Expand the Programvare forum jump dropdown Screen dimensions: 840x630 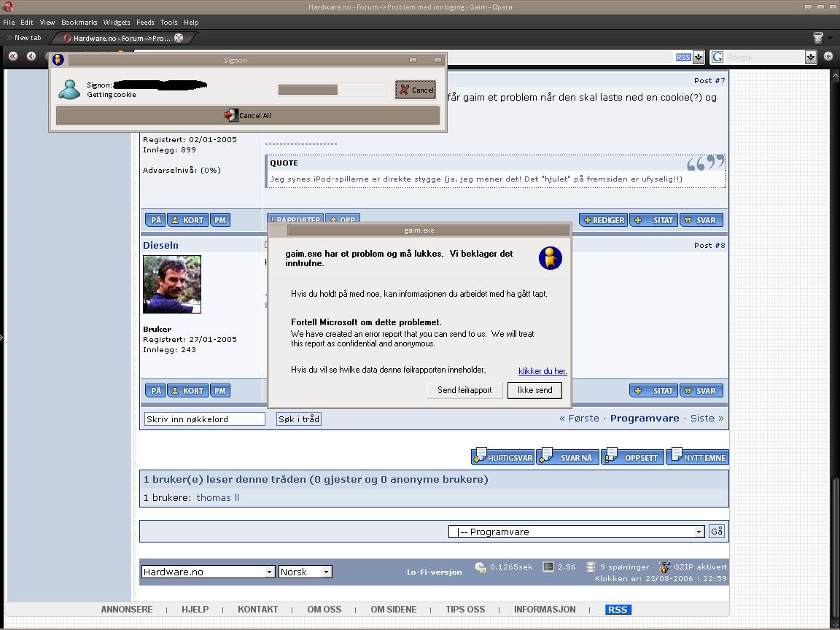coord(577,532)
